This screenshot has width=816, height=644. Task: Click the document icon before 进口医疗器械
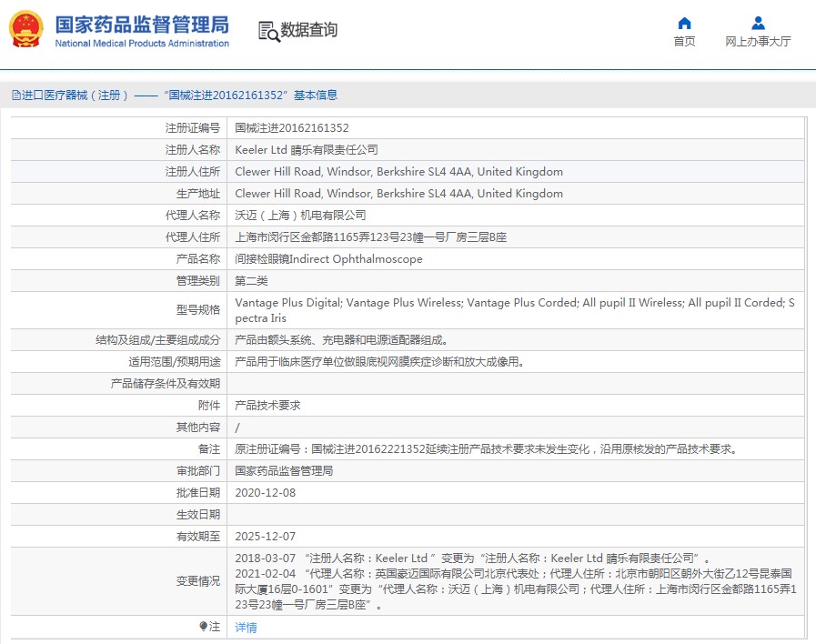15,96
